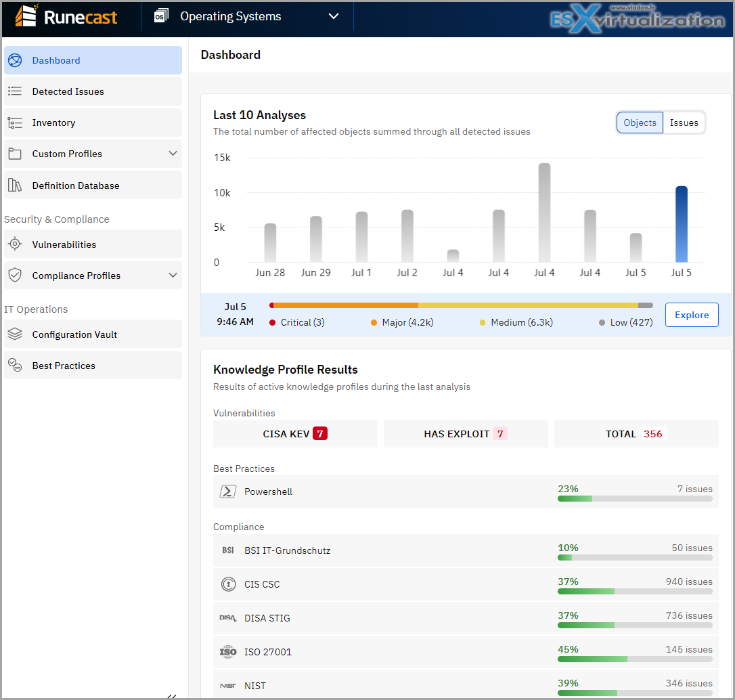
Task: Open the Powershell best practices row
Action: 466,491
